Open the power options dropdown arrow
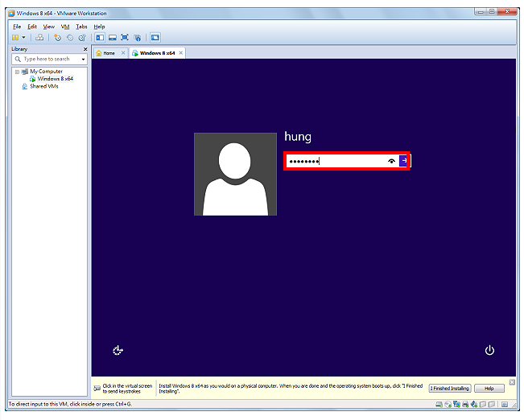The height and width of the screenshot is (420, 524). point(23,38)
